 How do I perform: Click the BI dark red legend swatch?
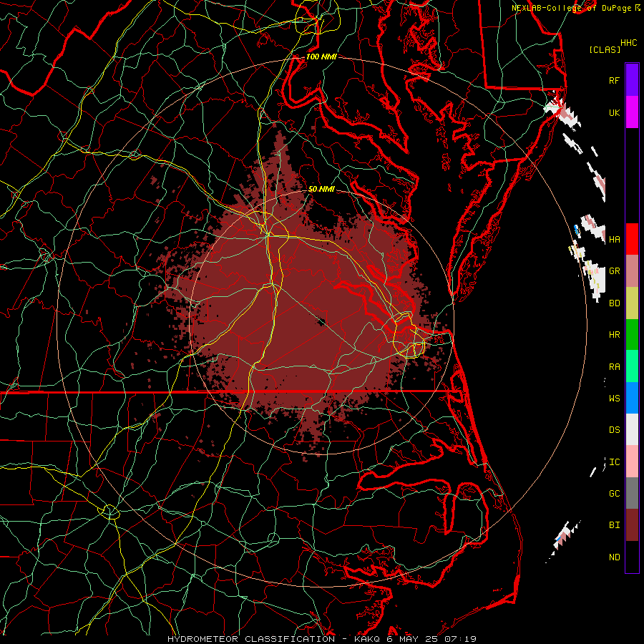[632, 525]
